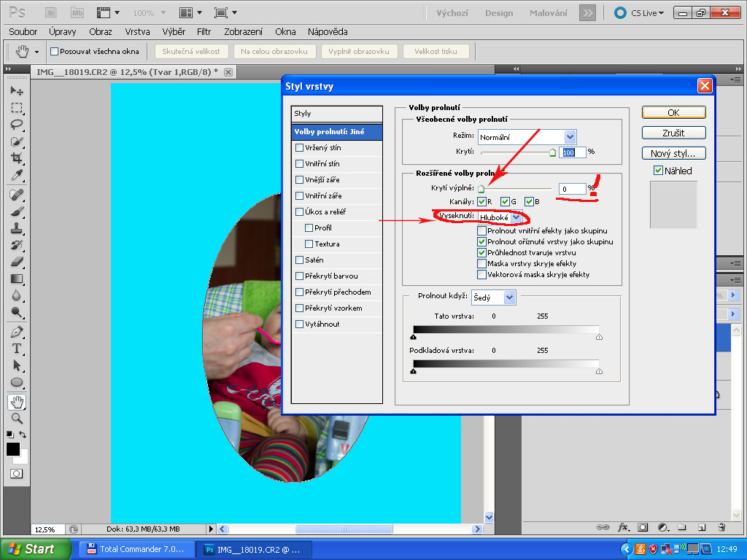Open the Filtr menu
Image resolution: width=747 pixels, height=560 pixels.
coord(204,32)
